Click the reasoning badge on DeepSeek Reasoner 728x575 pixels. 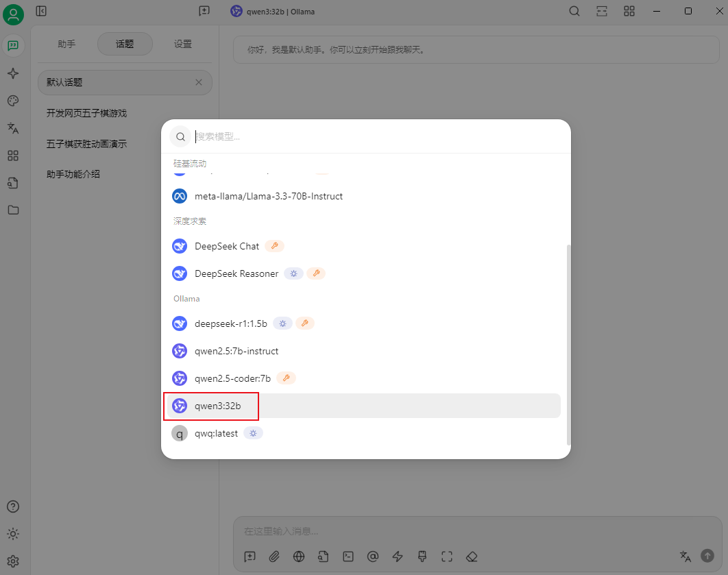pos(293,273)
